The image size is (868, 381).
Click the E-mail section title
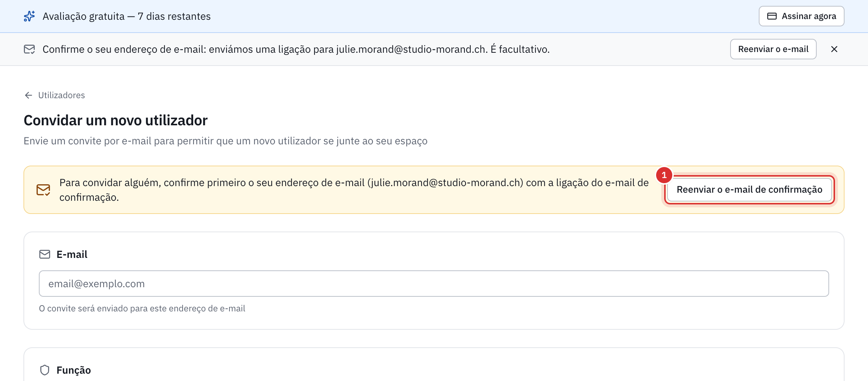tap(72, 254)
